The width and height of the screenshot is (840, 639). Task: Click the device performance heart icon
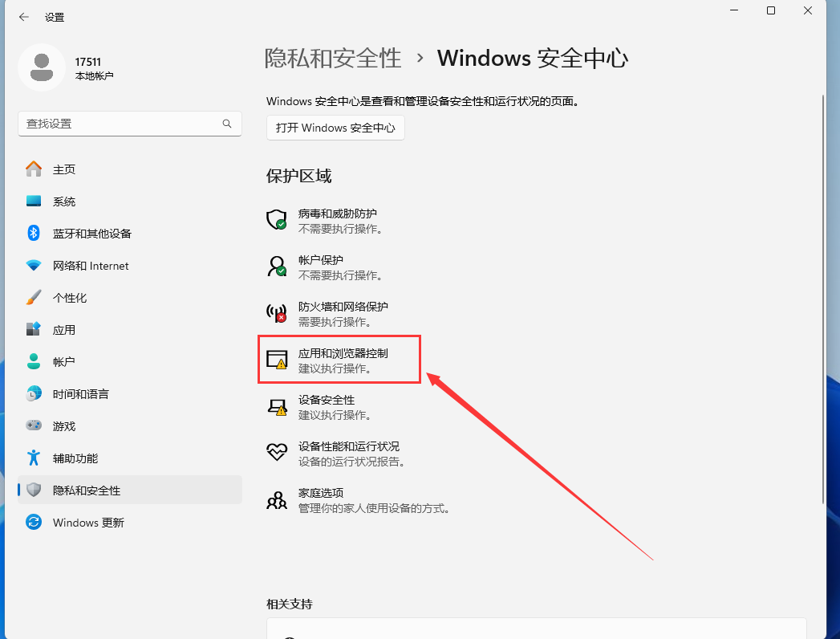pyautogui.click(x=277, y=453)
